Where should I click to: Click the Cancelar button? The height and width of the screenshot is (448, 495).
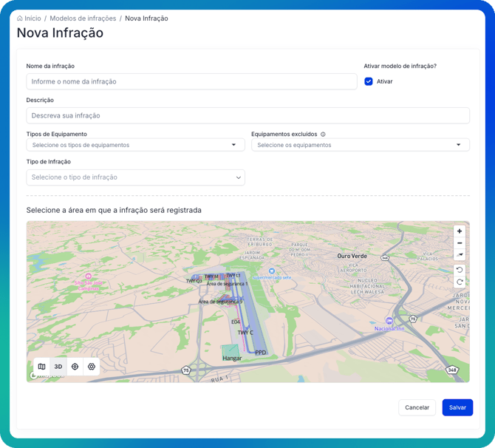[x=417, y=407]
